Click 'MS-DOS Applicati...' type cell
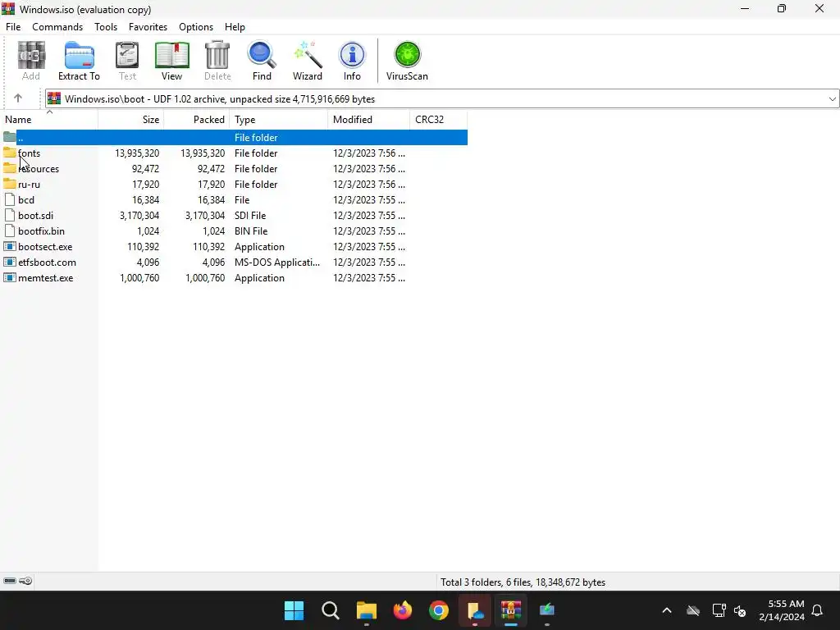This screenshot has height=630, width=840. 277,262
